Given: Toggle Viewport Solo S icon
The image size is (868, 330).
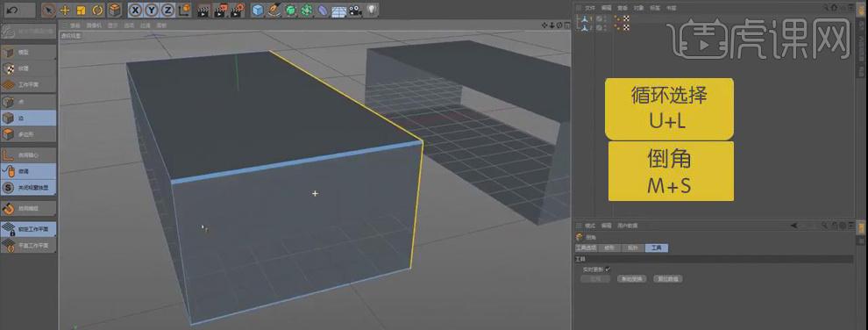Looking at the screenshot, I should click(29, 187).
